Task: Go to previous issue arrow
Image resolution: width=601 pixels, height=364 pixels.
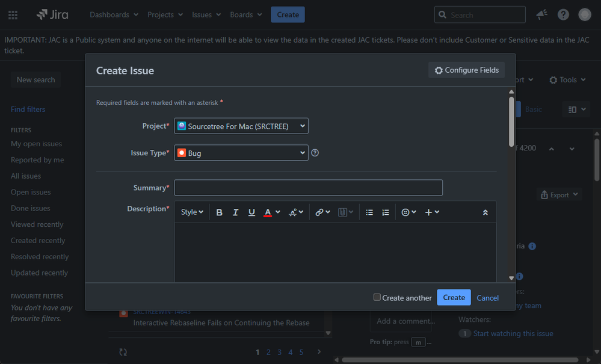Action: tap(551, 149)
